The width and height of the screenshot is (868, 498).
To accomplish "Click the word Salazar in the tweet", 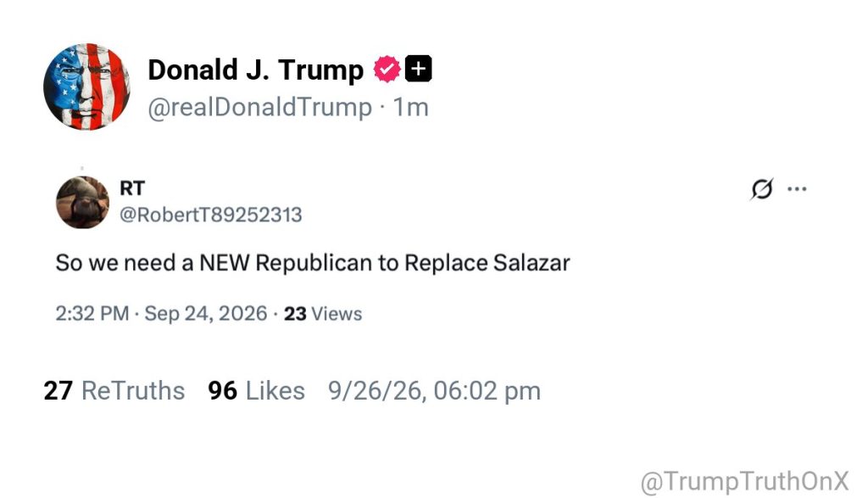I will coord(531,262).
